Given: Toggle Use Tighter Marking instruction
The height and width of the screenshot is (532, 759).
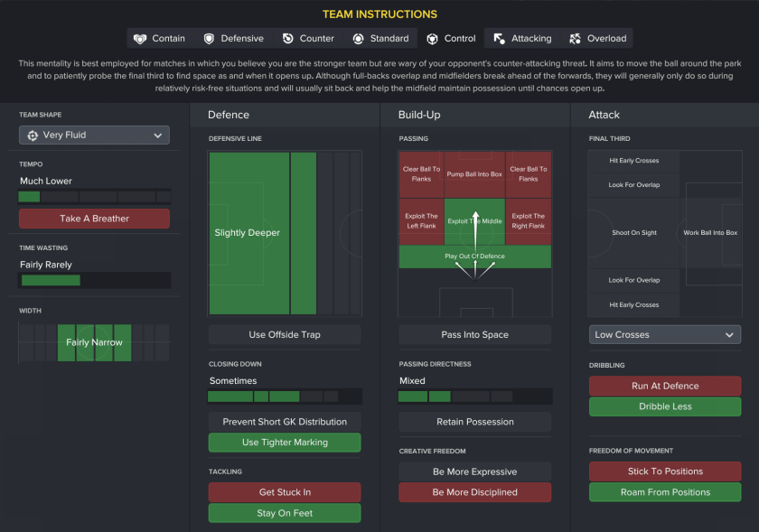Looking at the screenshot, I should [285, 443].
